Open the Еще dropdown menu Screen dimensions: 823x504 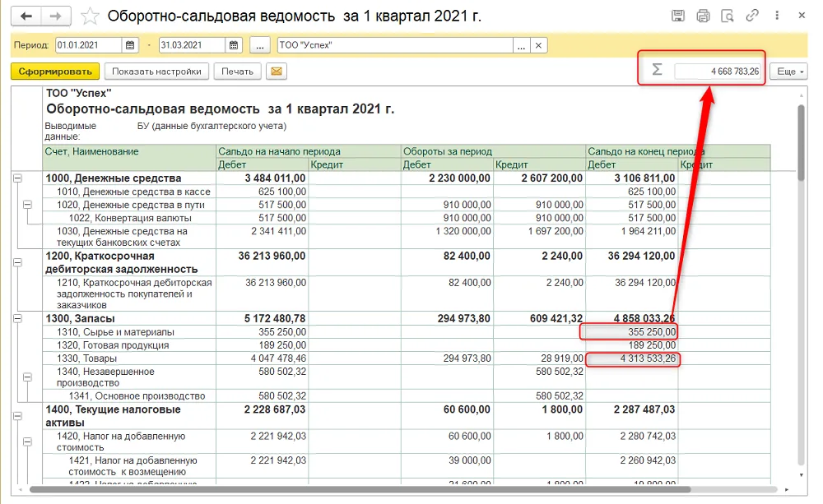pyautogui.click(x=789, y=72)
